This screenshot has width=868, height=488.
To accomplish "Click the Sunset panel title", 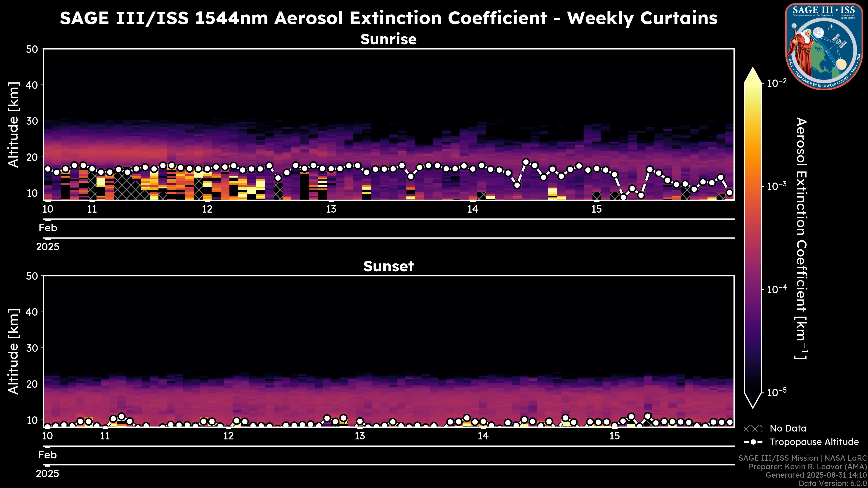I will (389, 266).
